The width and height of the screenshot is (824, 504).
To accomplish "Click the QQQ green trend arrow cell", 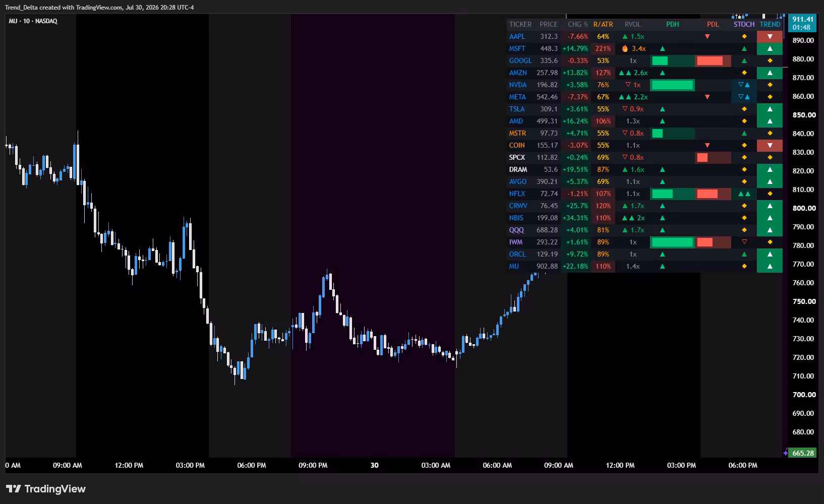I will [x=770, y=230].
